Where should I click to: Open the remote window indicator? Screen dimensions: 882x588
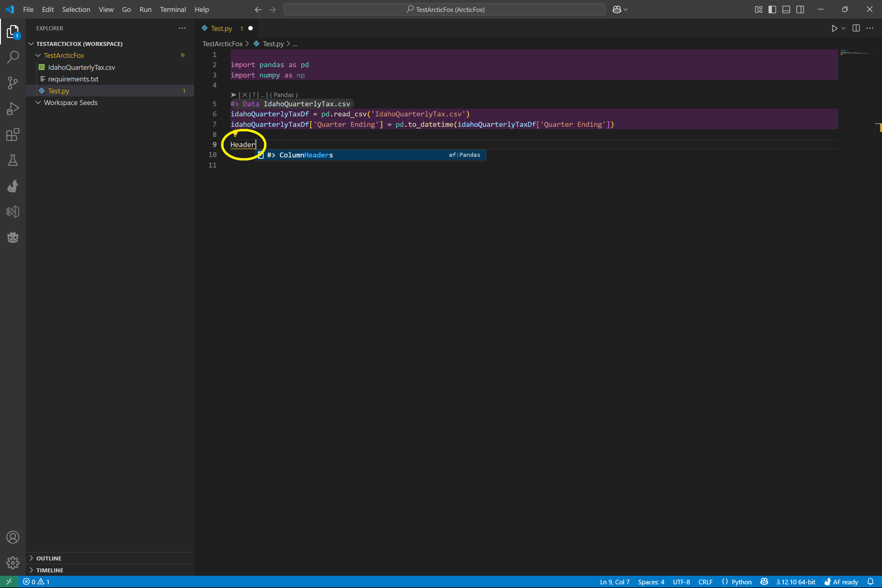point(9,582)
